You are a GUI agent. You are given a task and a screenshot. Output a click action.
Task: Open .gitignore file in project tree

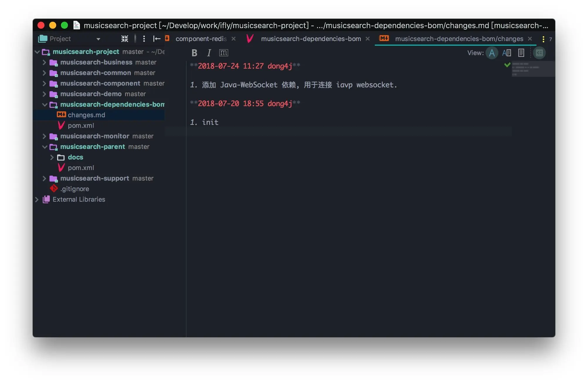(x=74, y=189)
